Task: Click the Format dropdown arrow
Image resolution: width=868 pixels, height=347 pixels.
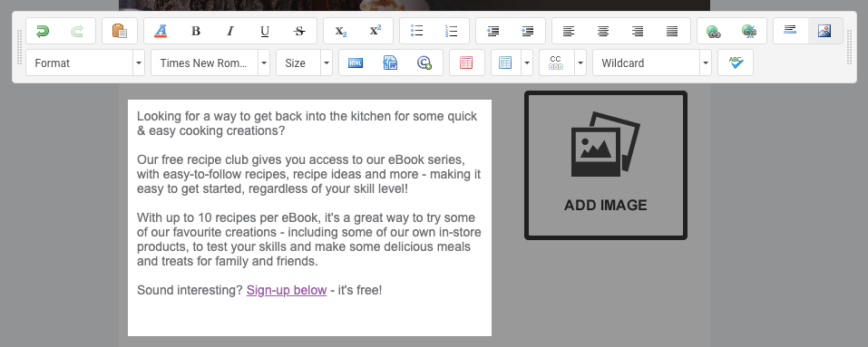Action: click(139, 63)
